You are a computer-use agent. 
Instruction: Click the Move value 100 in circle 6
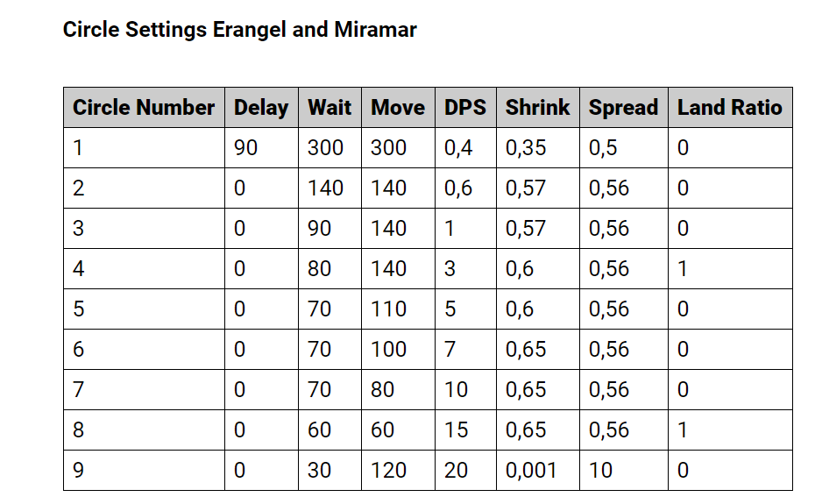tap(398, 349)
